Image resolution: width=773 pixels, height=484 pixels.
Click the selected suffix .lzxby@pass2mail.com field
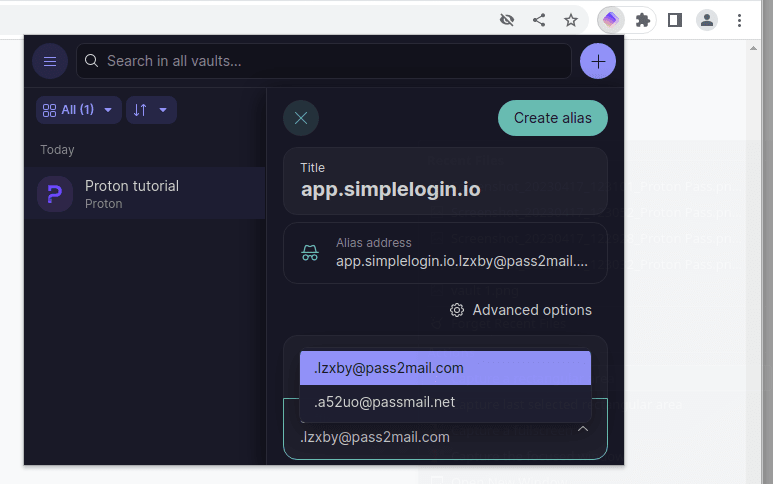pyautogui.click(x=445, y=429)
